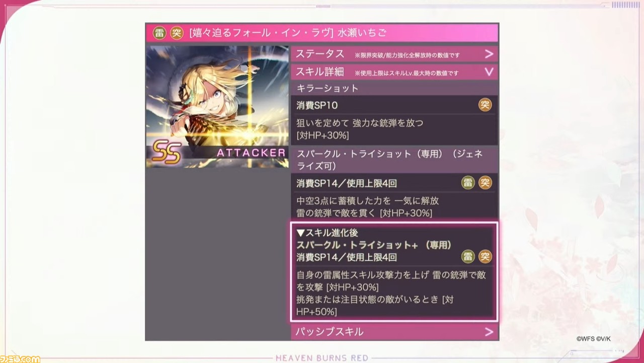Click the thunder element icon in title bar

(159, 33)
